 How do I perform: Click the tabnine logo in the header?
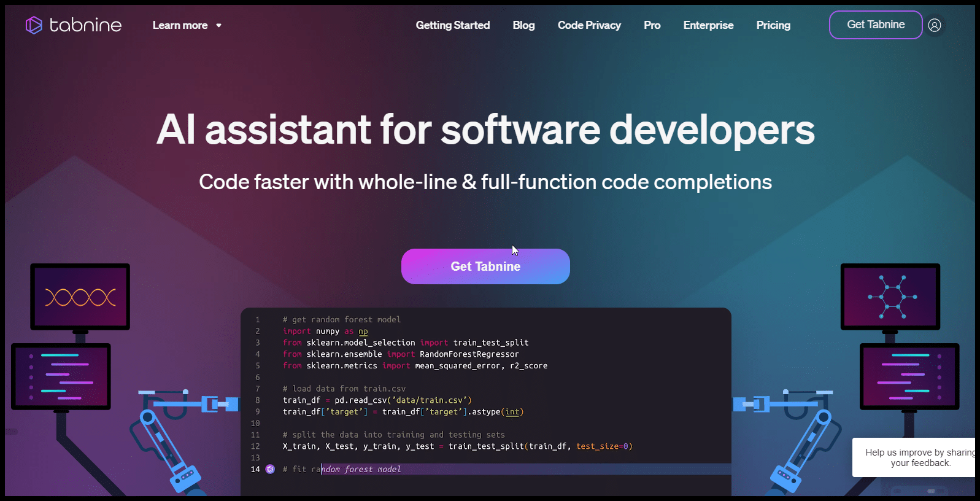74,25
